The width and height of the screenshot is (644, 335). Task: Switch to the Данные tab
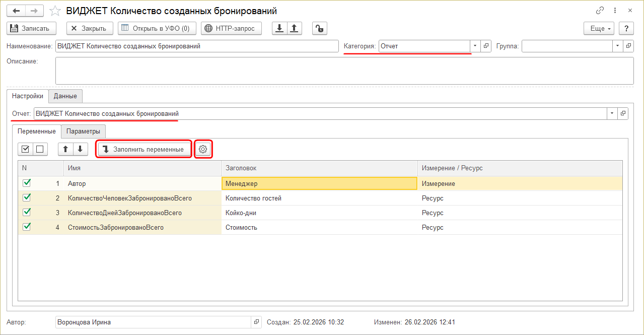tap(65, 96)
